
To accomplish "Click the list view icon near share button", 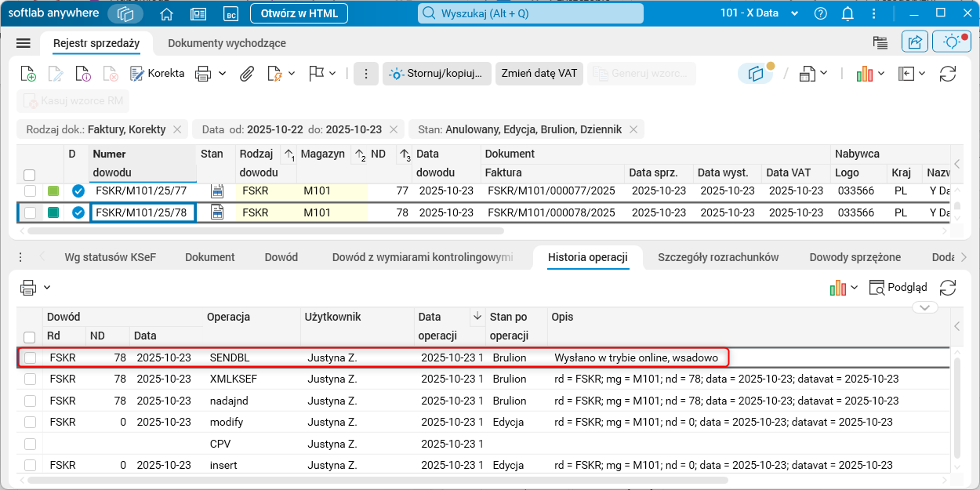I will (x=880, y=43).
